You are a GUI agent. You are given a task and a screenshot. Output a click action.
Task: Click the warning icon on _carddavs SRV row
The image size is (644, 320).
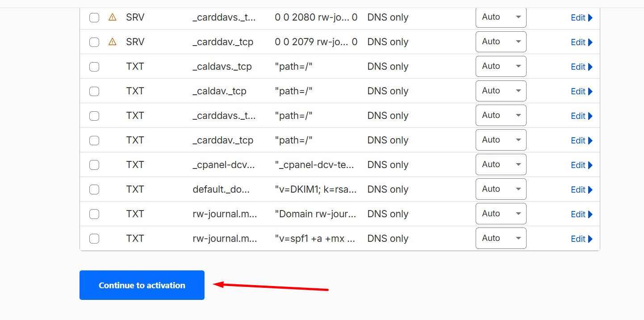click(x=113, y=17)
